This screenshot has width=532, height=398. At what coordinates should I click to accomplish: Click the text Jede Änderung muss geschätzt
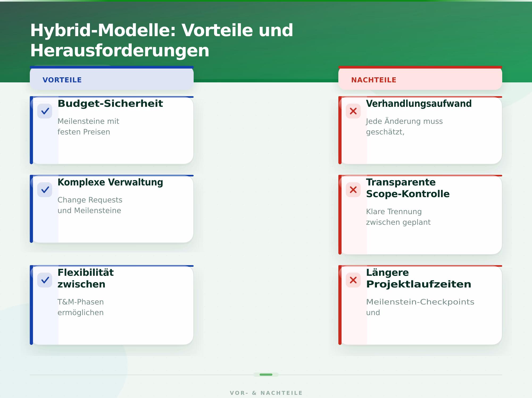(x=404, y=126)
